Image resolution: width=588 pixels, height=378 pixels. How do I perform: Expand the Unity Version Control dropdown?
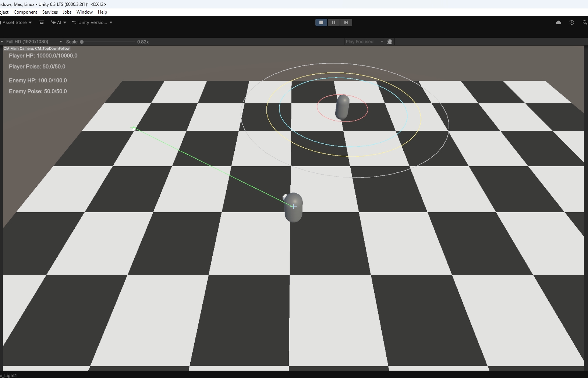pos(92,22)
